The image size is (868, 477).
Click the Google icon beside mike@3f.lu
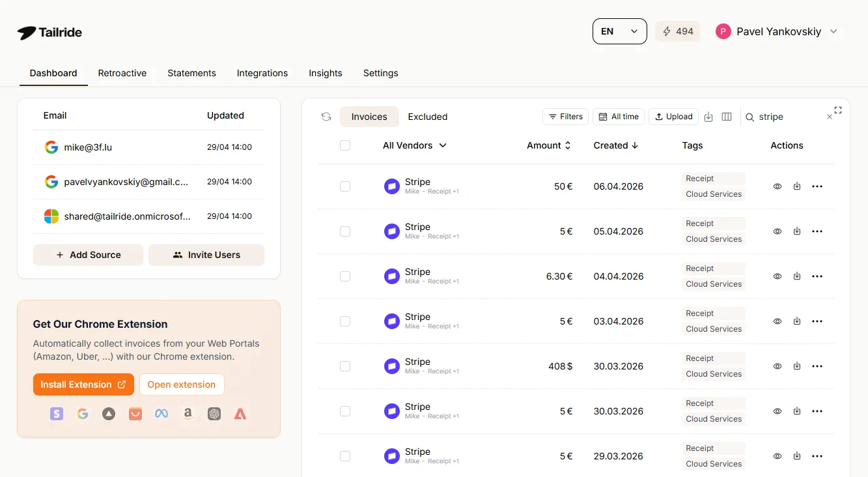[x=51, y=147]
